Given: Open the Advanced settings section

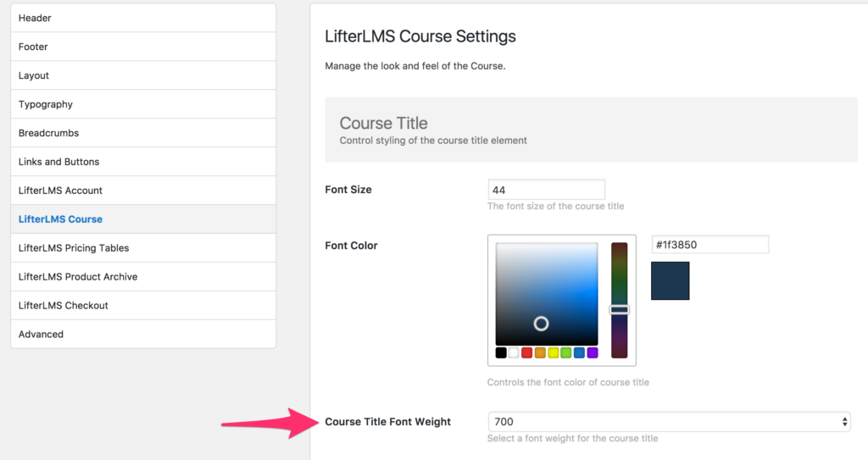Looking at the screenshot, I should (x=143, y=335).
